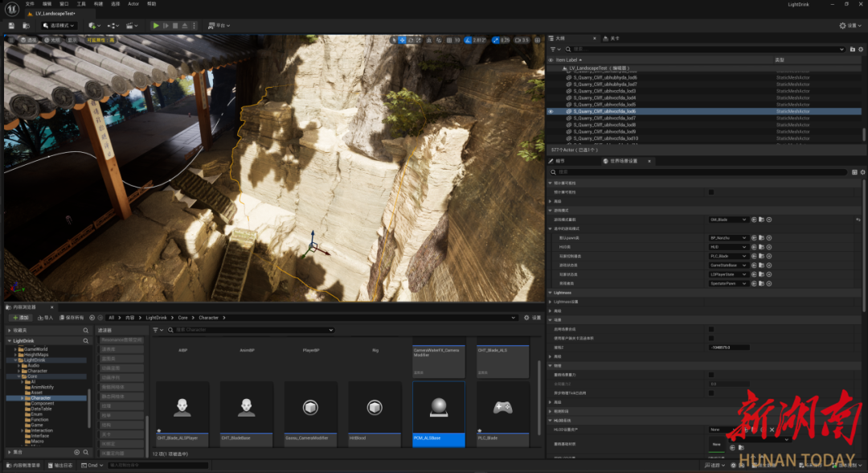
Task: Open the blueprints toolbar dropdown icon
Action: tap(113, 26)
